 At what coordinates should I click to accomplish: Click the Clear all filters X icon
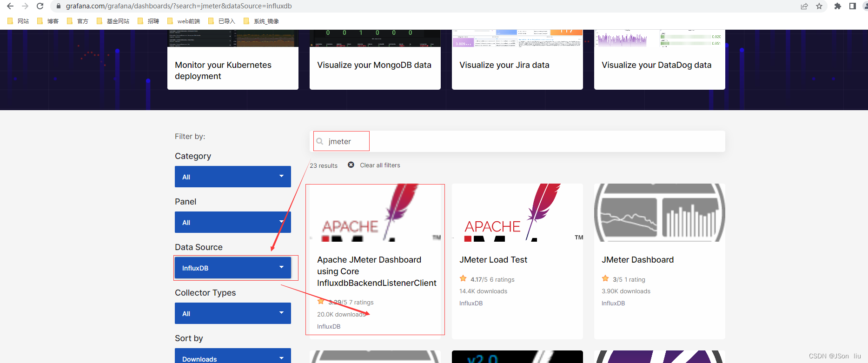point(351,165)
